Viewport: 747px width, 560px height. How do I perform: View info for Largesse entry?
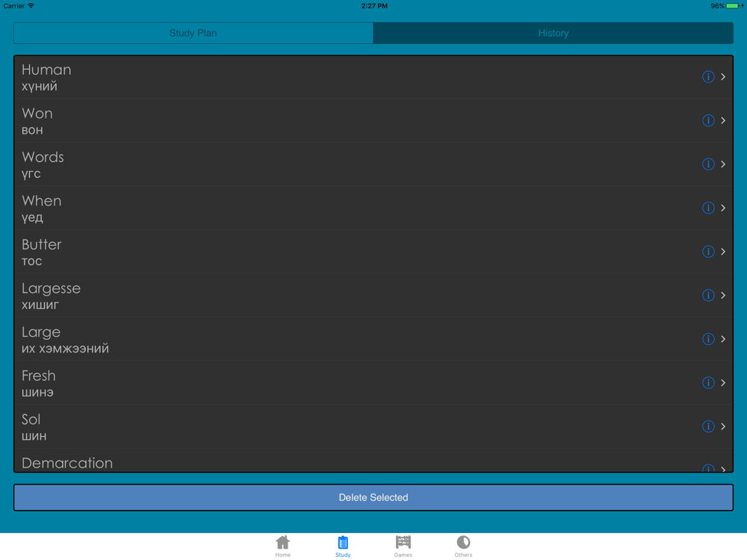(x=708, y=295)
